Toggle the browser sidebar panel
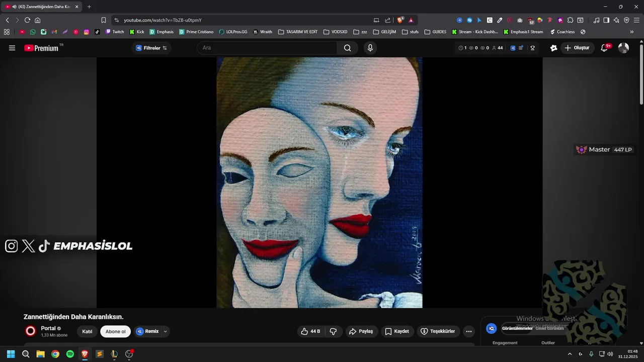644x362 pixels. point(606,20)
